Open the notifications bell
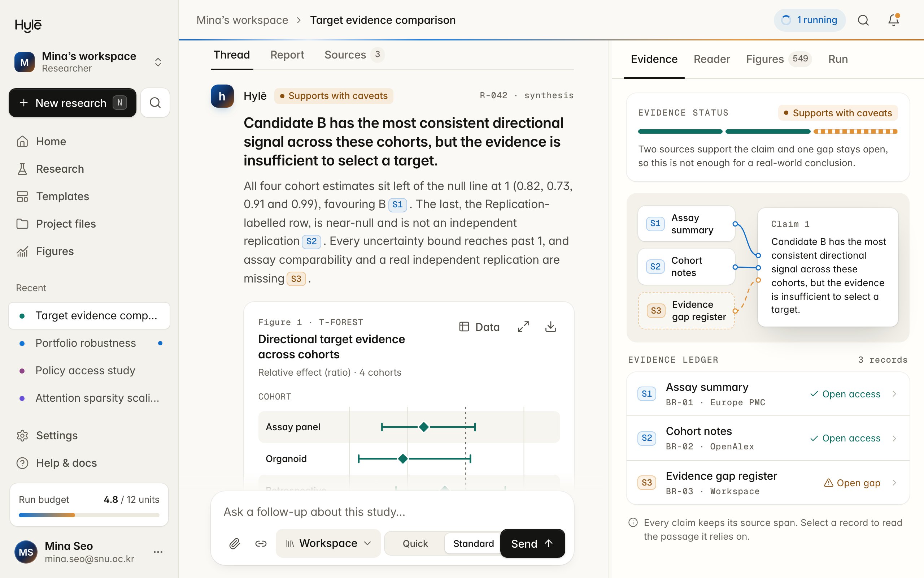924x578 pixels. pos(893,20)
